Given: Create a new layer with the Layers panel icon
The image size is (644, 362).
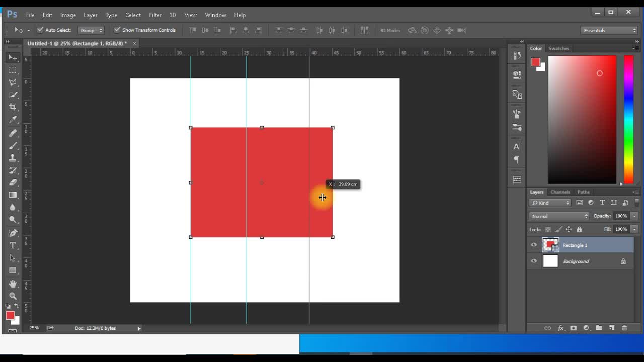Looking at the screenshot, I should tap(612, 328).
